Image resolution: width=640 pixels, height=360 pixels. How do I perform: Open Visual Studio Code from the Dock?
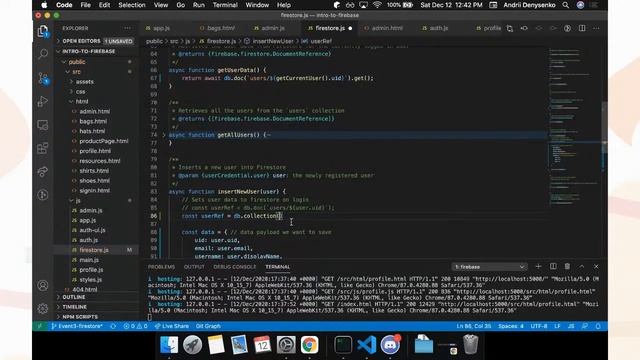(367, 345)
